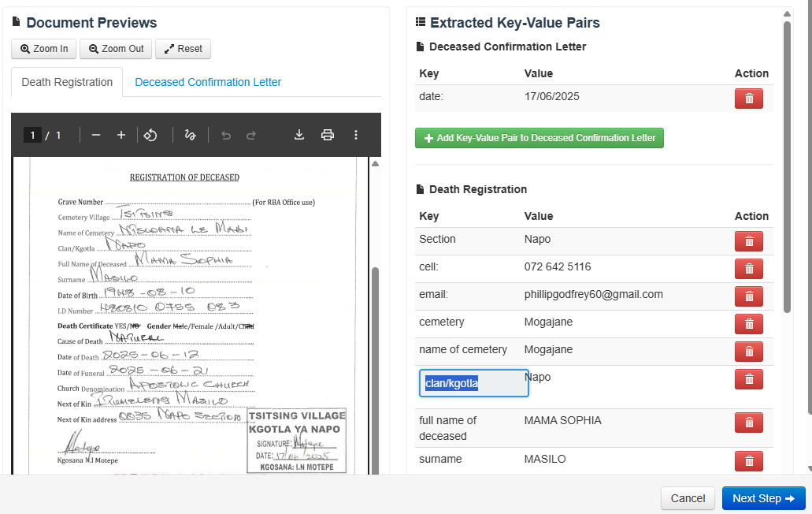Click Next Step to continue

(x=763, y=498)
